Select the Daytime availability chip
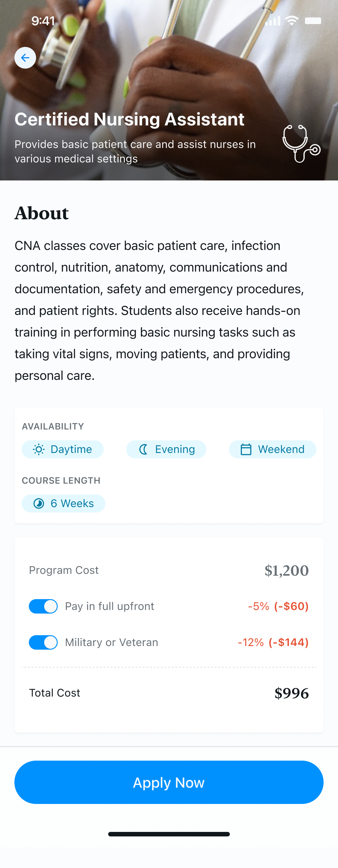Image resolution: width=338 pixels, height=868 pixels. click(x=62, y=449)
